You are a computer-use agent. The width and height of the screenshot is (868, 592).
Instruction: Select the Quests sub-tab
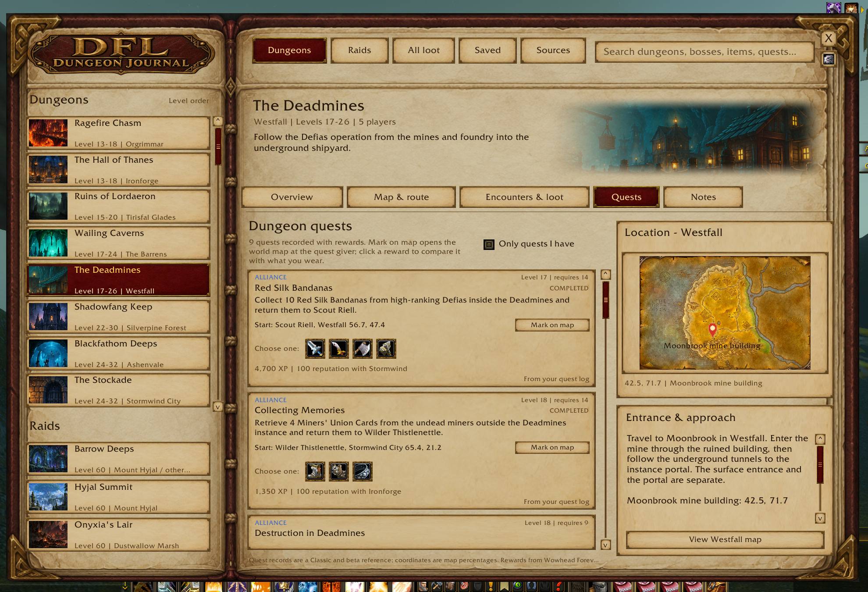[626, 197]
